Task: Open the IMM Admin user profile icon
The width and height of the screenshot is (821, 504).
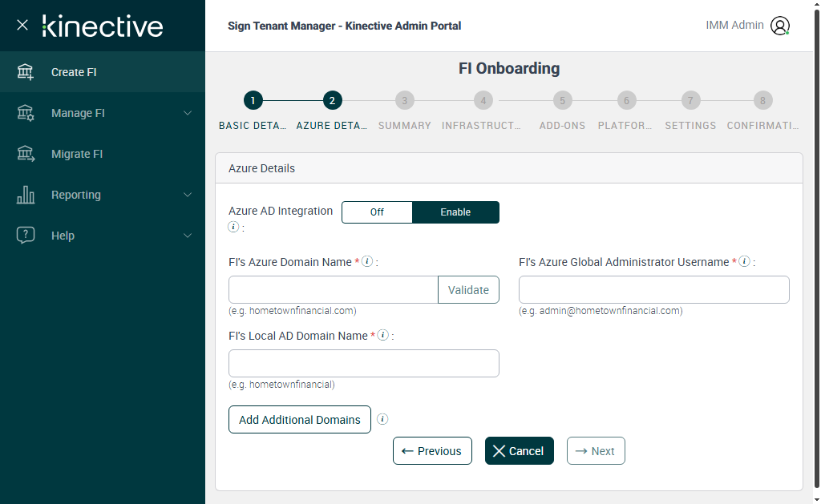Action: pyautogui.click(x=779, y=26)
